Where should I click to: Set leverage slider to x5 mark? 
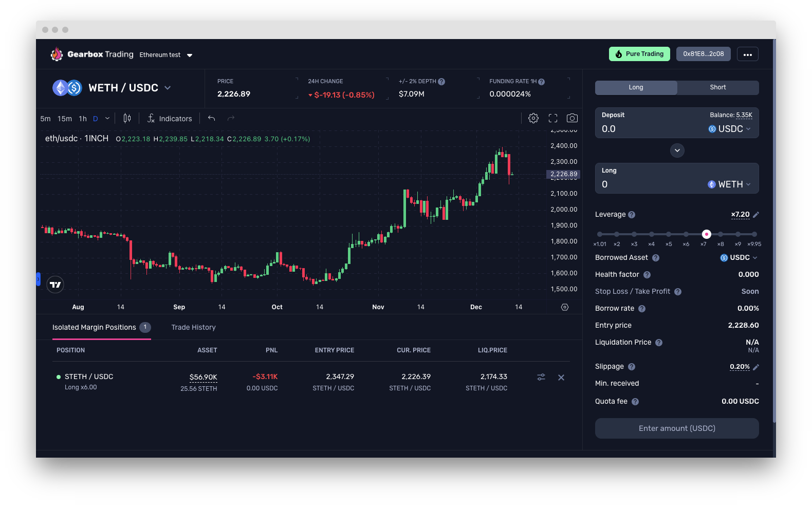(669, 234)
